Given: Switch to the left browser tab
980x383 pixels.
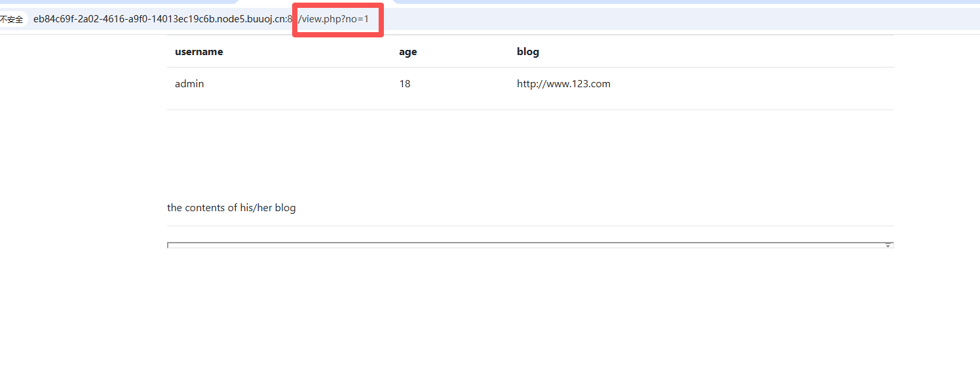Looking at the screenshot, I should (x=118, y=2).
